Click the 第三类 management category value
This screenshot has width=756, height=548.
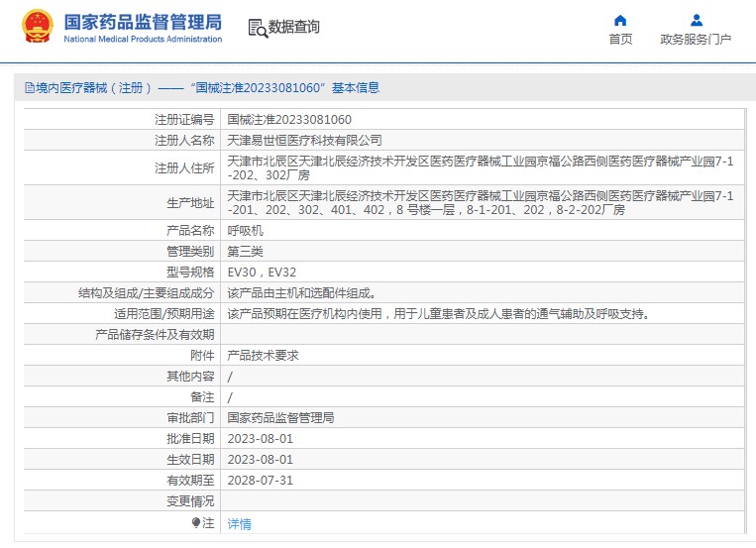pyautogui.click(x=245, y=251)
